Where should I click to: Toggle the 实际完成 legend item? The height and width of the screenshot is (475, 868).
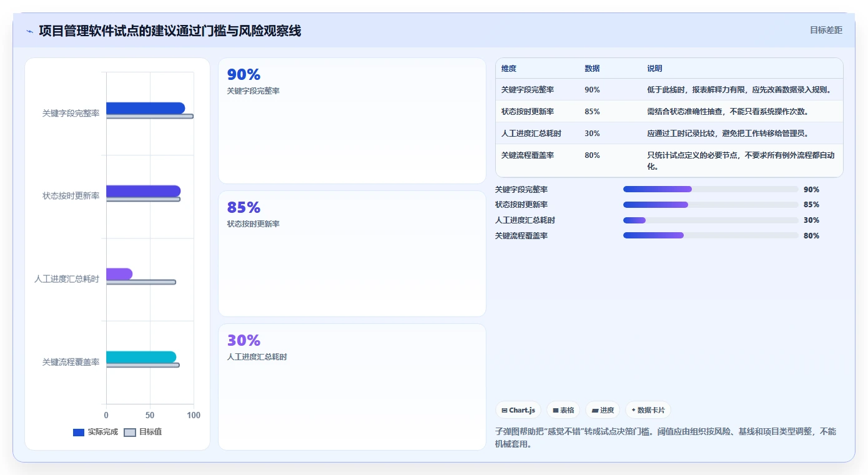point(96,432)
